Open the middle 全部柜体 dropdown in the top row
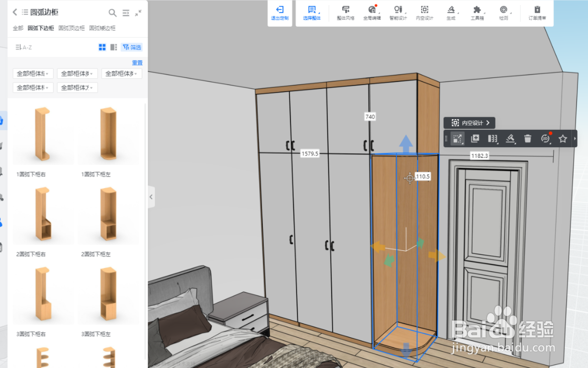The image size is (588, 368). (77, 73)
